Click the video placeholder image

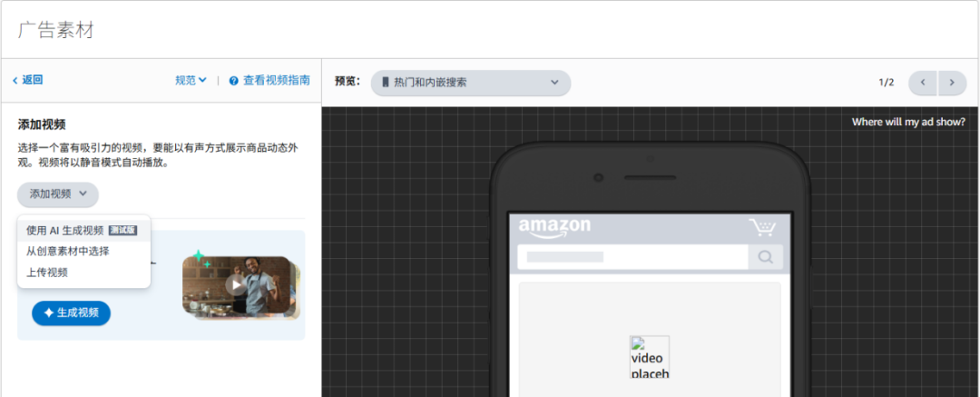coord(650,357)
